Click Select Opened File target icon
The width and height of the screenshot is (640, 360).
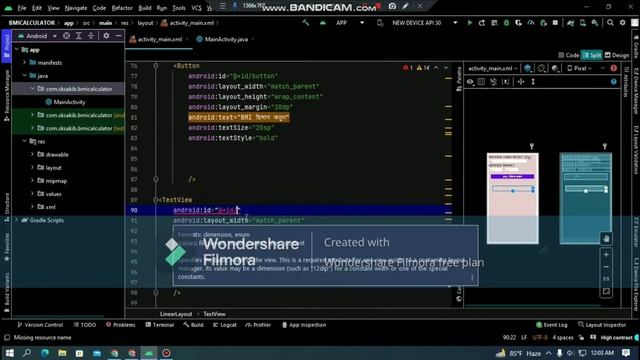coord(67,36)
